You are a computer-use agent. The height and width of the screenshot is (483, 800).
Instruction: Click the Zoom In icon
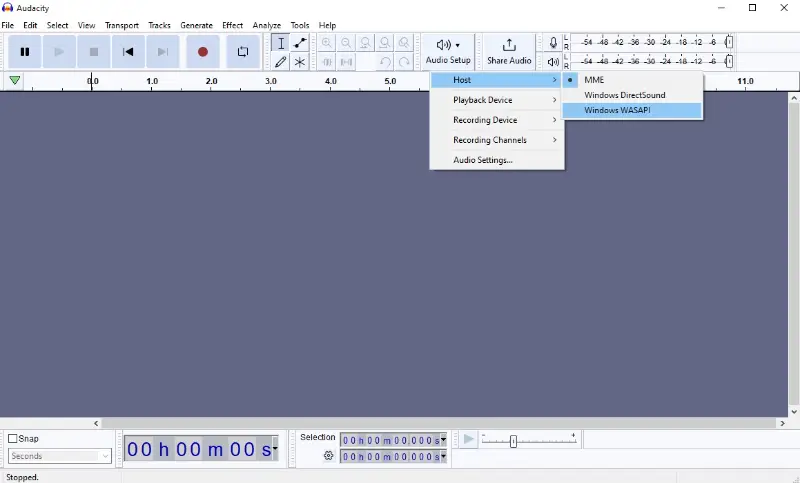click(327, 43)
